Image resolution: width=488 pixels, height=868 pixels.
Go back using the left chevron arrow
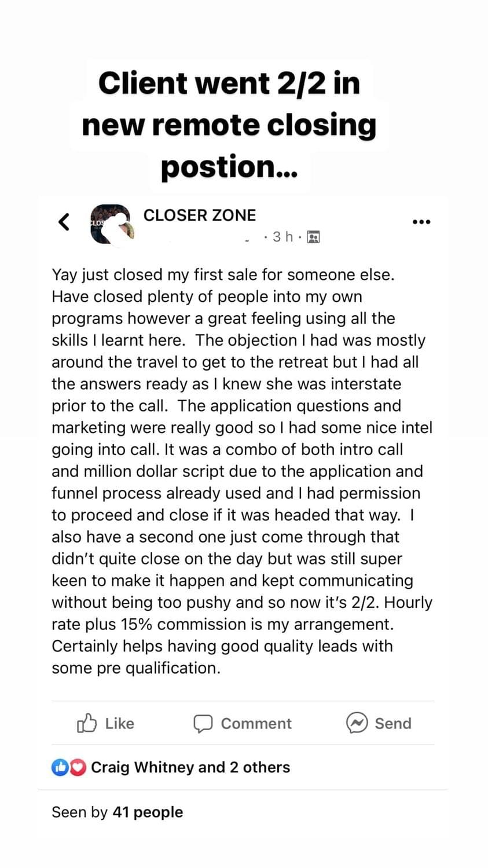(x=64, y=222)
